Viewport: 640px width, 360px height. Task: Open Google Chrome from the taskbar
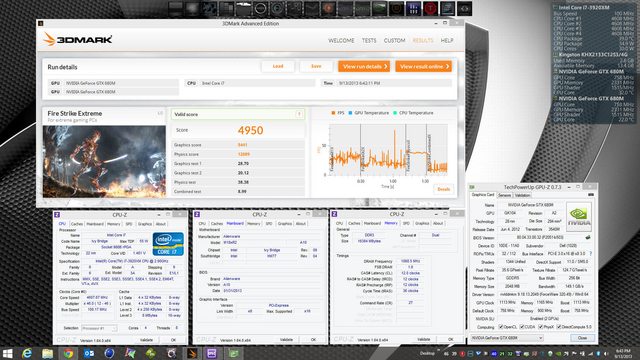pyautogui.click(x=68, y=353)
